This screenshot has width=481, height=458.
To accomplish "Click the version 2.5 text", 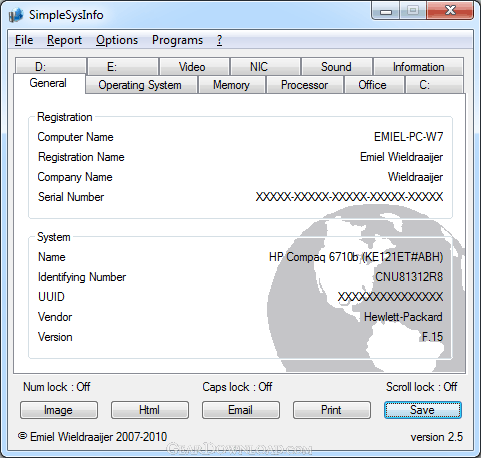I will tap(437, 437).
